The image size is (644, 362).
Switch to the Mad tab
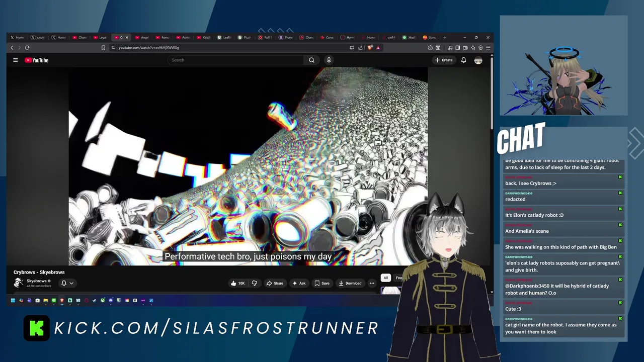409,37
